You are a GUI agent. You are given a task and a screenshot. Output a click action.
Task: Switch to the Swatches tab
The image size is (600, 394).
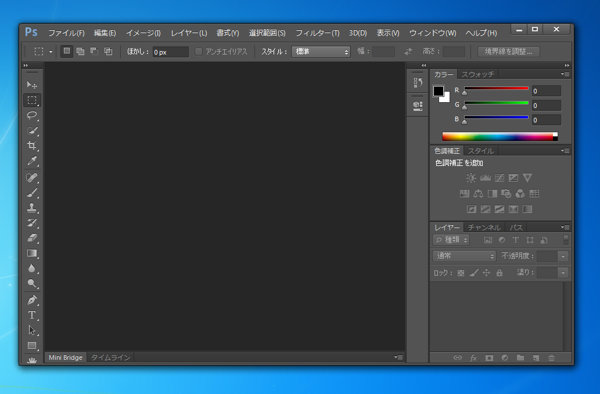pos(478,75)
